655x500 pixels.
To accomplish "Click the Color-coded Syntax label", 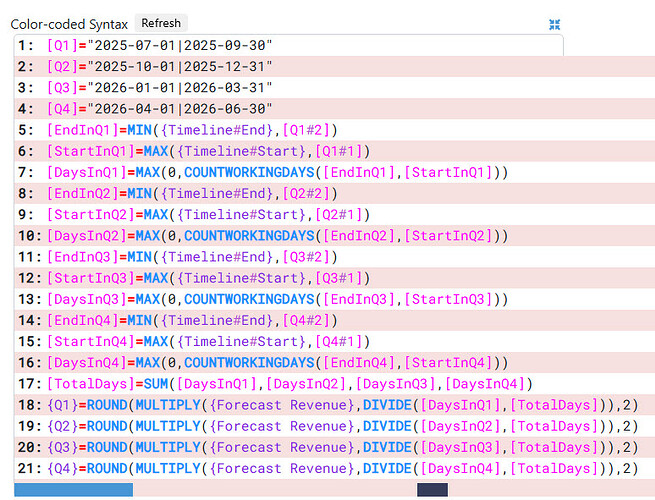I will pyautogui.click(x=69, y=24).
